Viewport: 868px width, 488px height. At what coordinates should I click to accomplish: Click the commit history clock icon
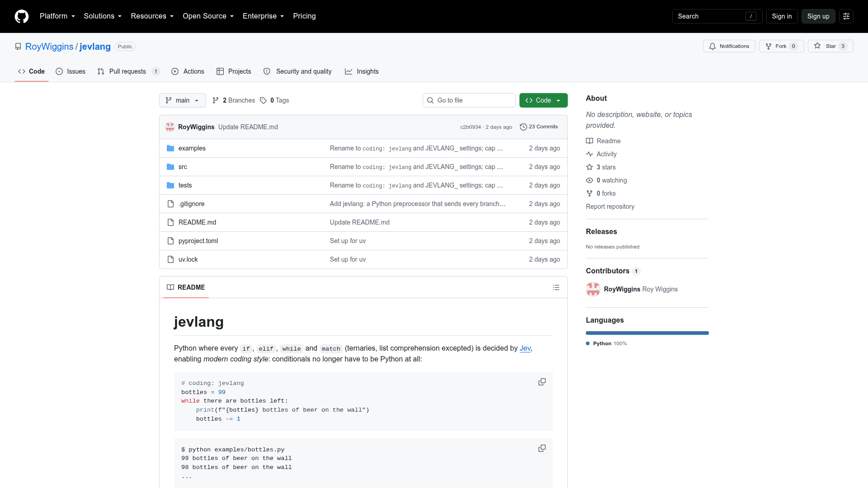point(524,127)
